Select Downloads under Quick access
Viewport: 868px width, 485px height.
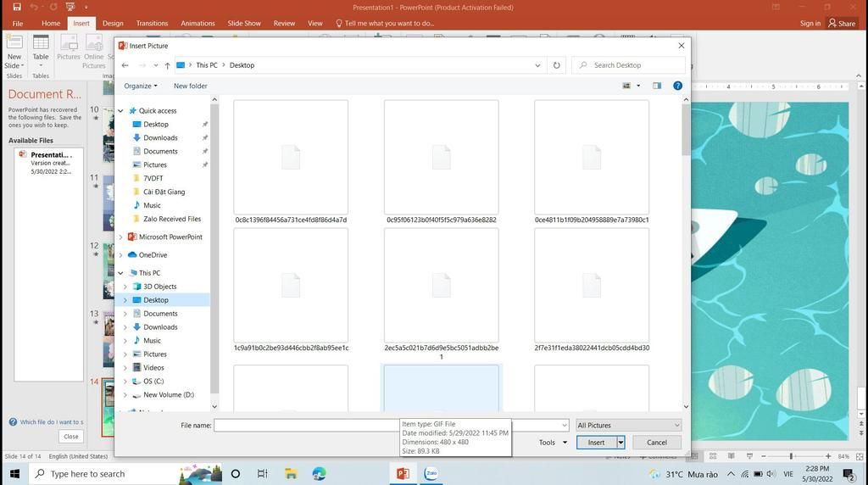pyautogui.click(x=160, y=138)
